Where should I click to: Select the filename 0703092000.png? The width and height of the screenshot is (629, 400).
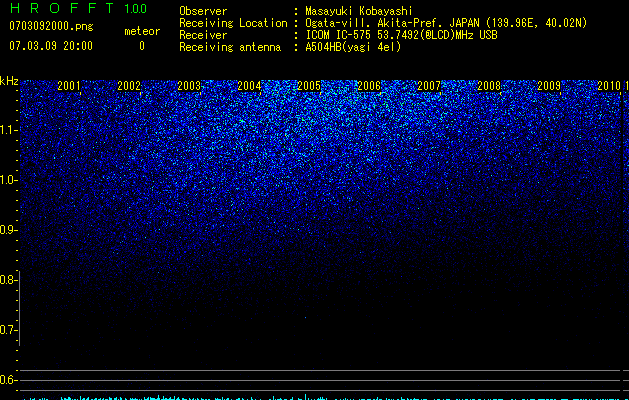point(51,26)
